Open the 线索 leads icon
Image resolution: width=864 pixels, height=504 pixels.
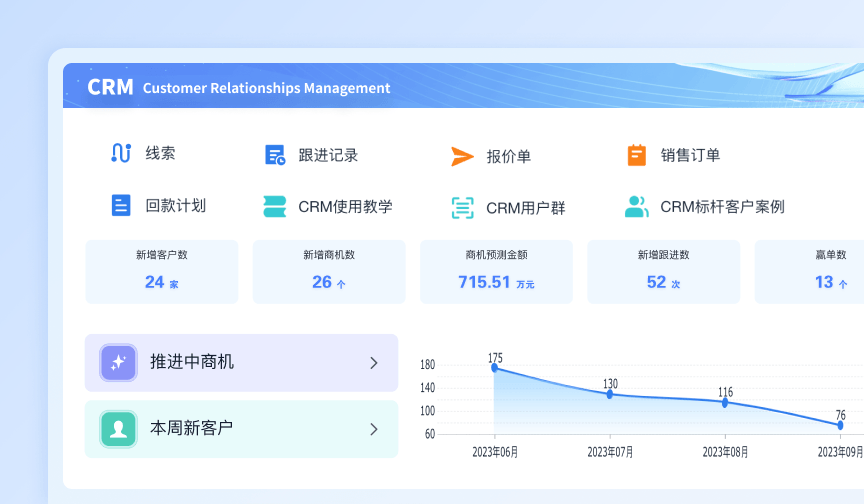(x=121, y=153)
